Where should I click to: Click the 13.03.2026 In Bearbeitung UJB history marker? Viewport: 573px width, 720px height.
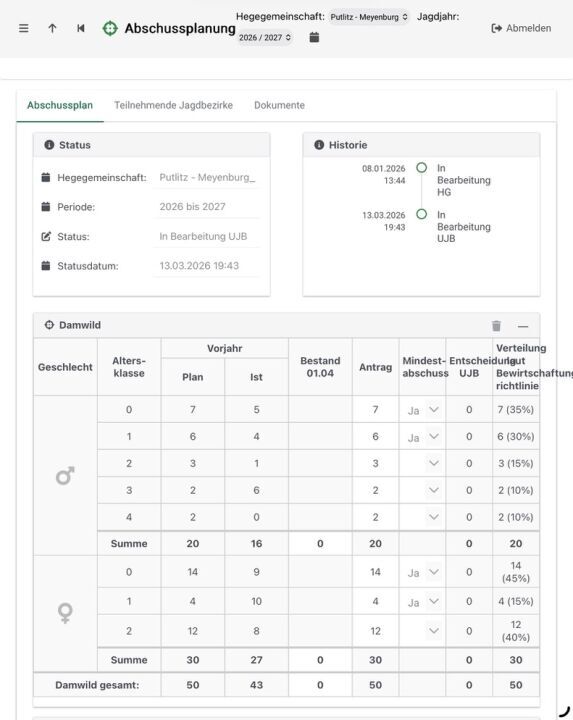(x=421, y=214)
